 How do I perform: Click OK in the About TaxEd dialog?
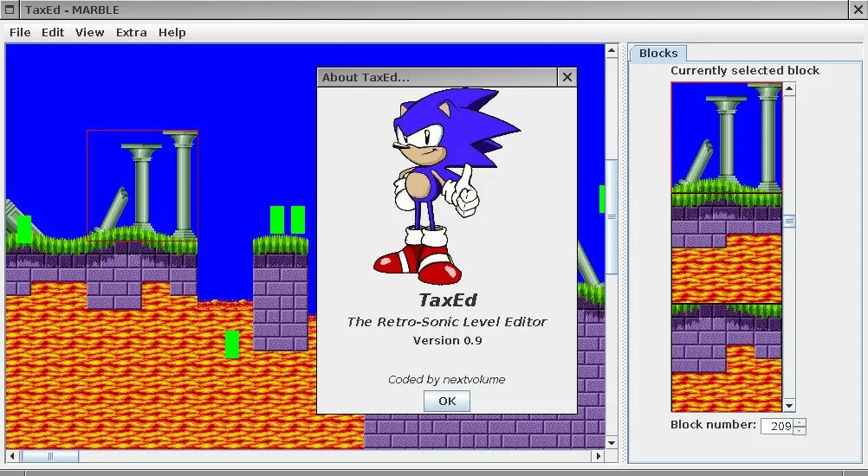447,402
